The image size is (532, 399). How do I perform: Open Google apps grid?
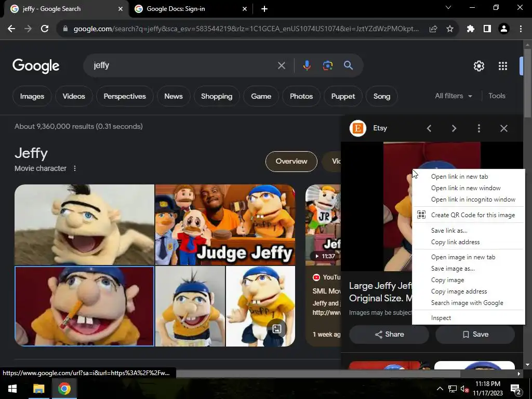click(x=503, y=66)
